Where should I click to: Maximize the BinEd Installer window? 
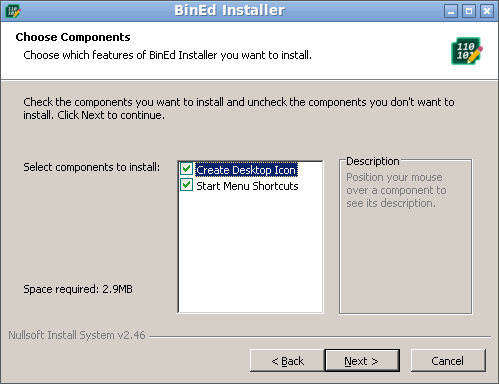coord(469,11)
